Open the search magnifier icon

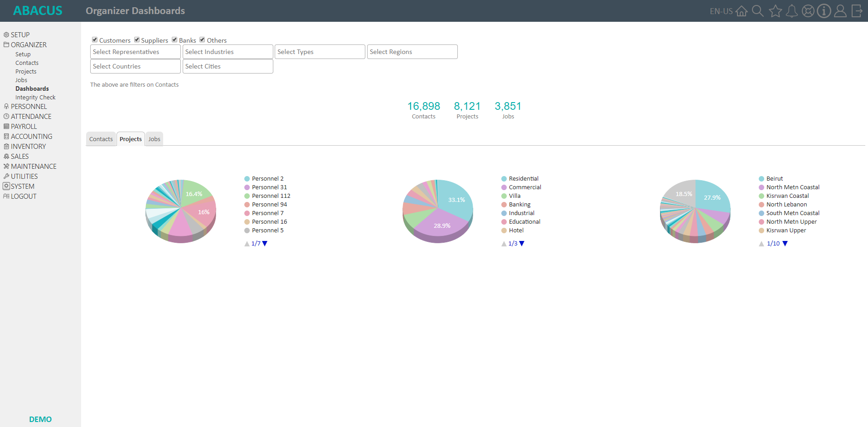(x=758, y=11)
